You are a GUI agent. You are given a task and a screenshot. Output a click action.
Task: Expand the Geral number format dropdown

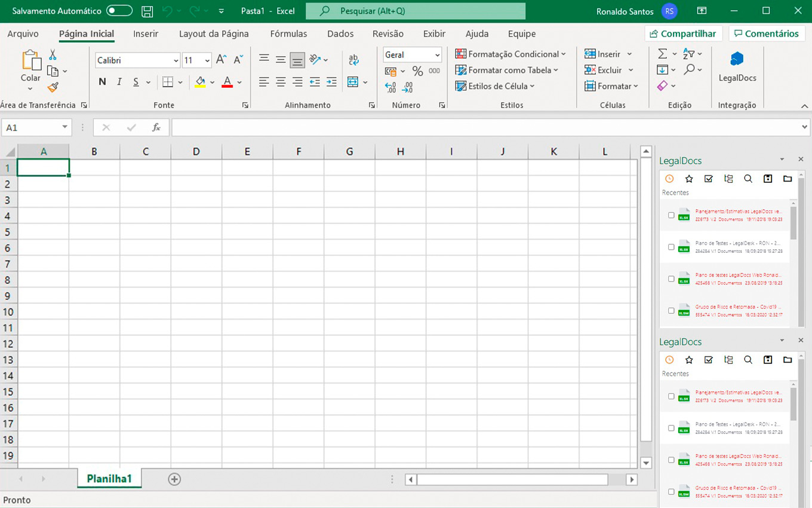[437, 55]
